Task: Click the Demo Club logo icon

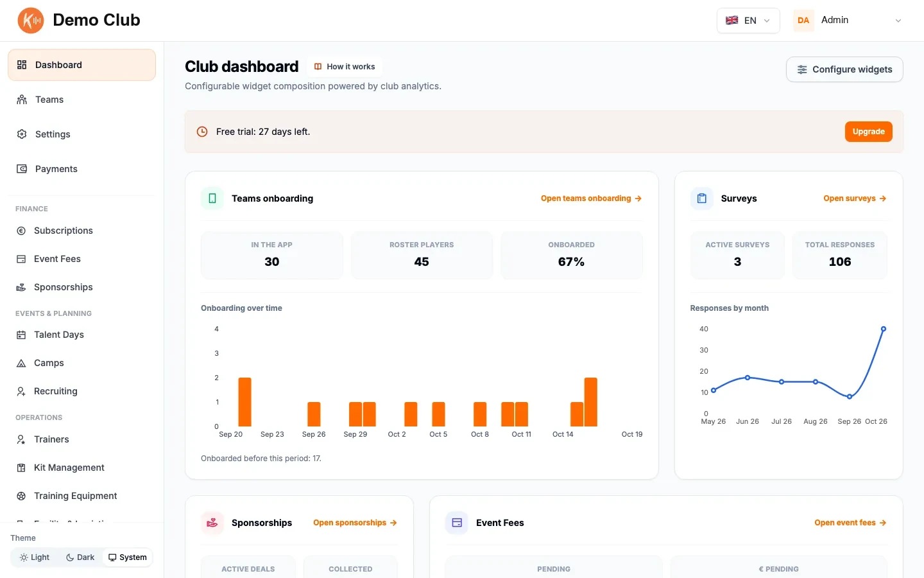Action: pyautogui.click(x=31, y=21)
